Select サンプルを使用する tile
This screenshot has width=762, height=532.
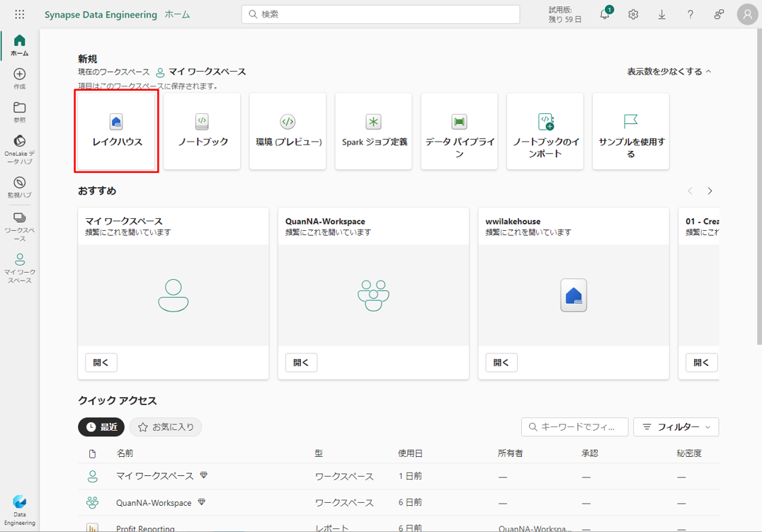(631, 131)
